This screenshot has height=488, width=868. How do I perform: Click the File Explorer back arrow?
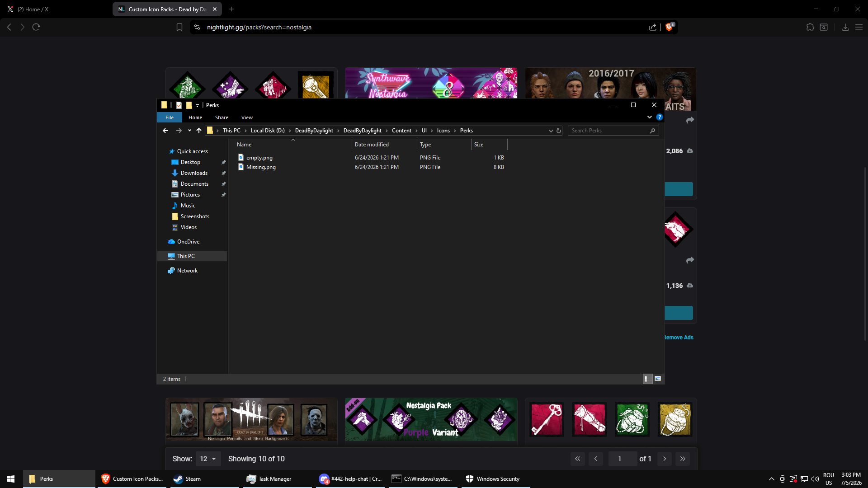click(x=165, y=131)
